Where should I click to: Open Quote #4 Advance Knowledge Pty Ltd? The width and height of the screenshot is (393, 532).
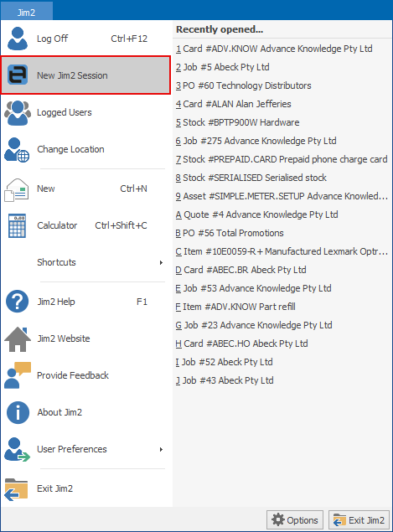257,214
